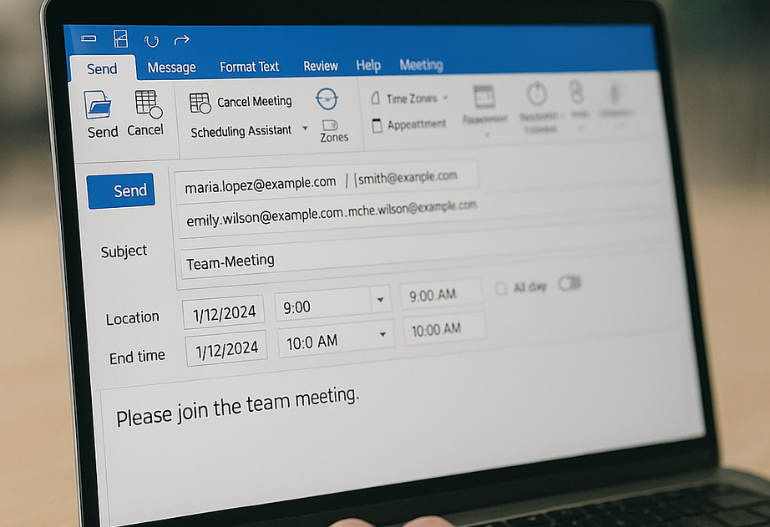Click the Cancel calendar icon in the ribbon

click(x=147, y=104)
